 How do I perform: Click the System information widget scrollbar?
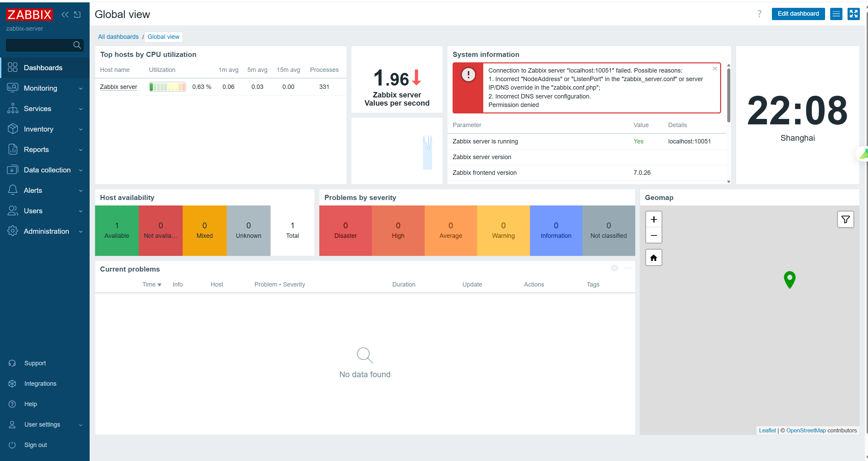pyautogui.click(x=729, y=95)
